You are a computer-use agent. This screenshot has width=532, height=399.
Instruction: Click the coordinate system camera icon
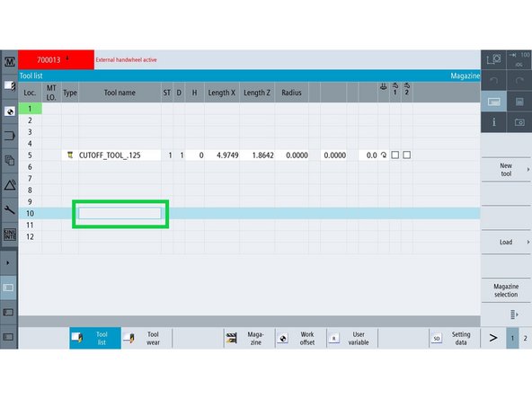pos(493,59)
